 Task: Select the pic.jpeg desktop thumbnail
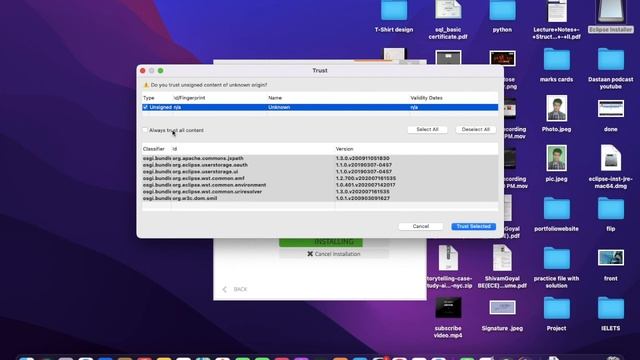[557, 158]
